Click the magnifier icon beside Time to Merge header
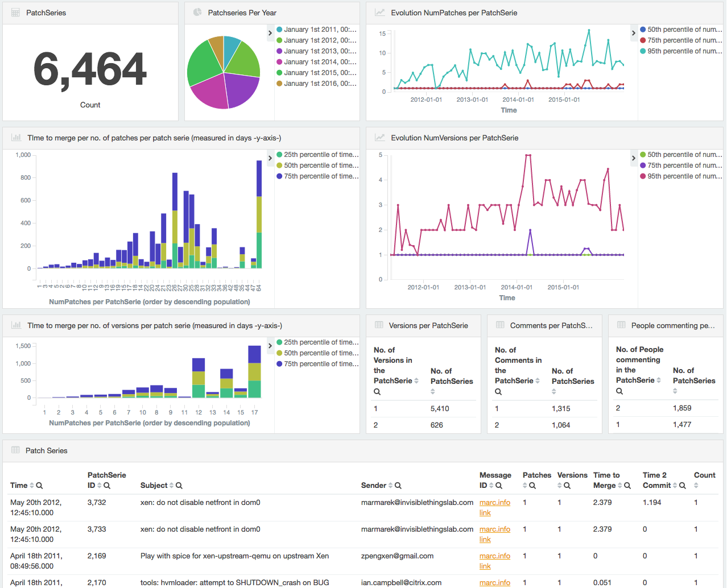This screenshot has width=727, height=588. tap(627, 486)
